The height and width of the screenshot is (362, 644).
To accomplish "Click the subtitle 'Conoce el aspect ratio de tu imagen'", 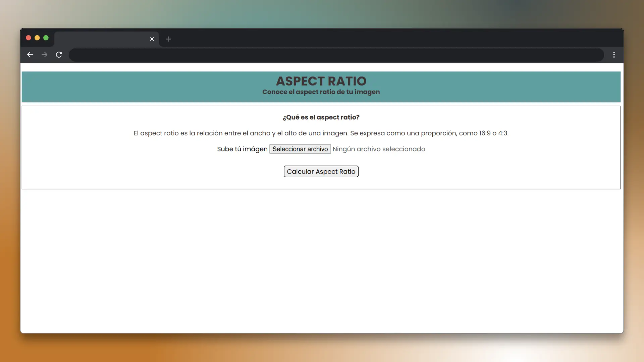I will click(x=321, y=92).
